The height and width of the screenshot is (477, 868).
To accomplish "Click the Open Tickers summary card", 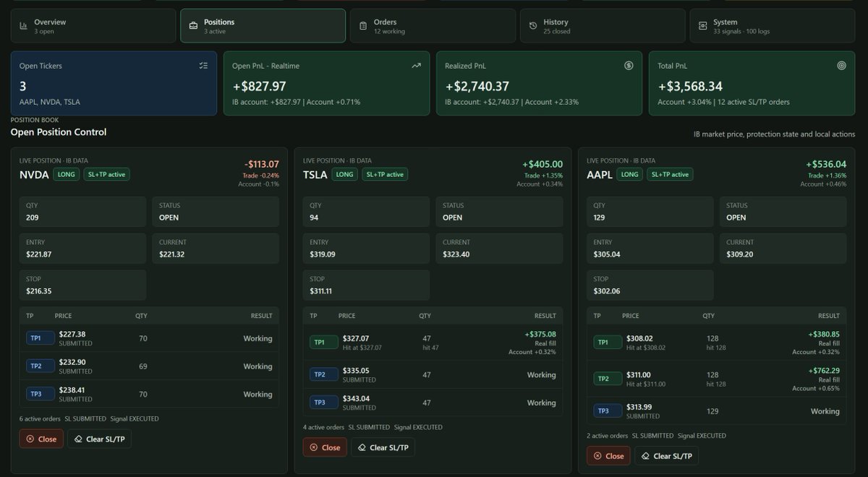I will [x=114, y=83].
